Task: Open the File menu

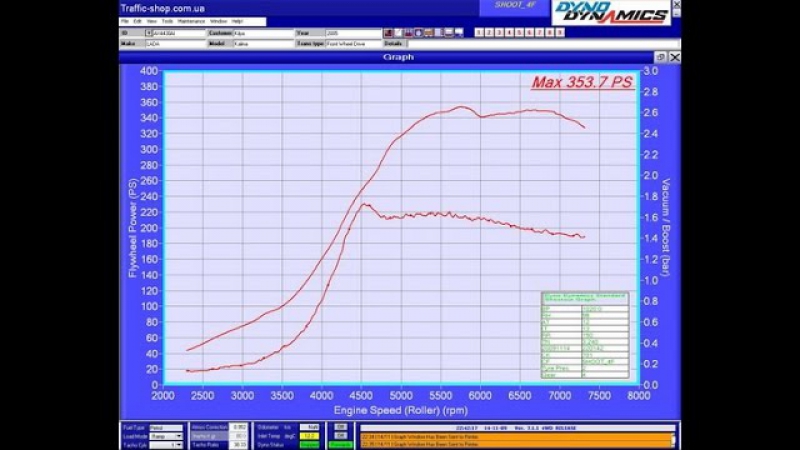Action: pyautogui.click(x=125, y=21)
